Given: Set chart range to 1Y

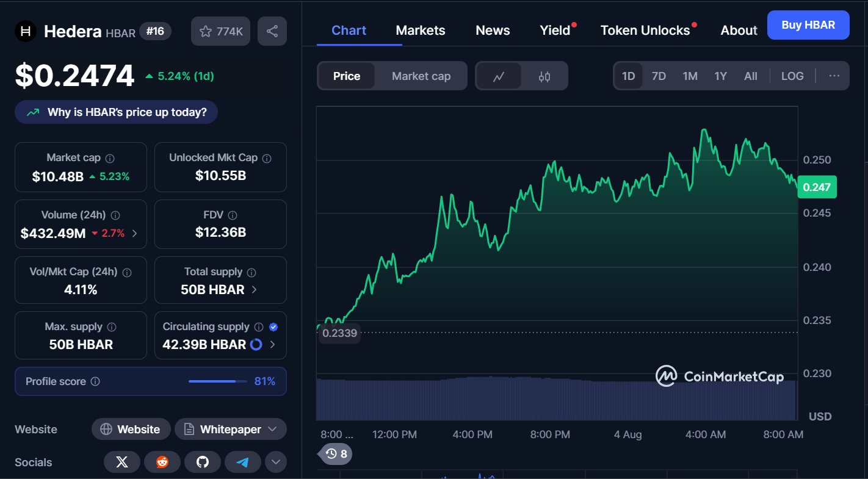Looking at the screenshot, I should pyautogui.click(x=721, y=76).
